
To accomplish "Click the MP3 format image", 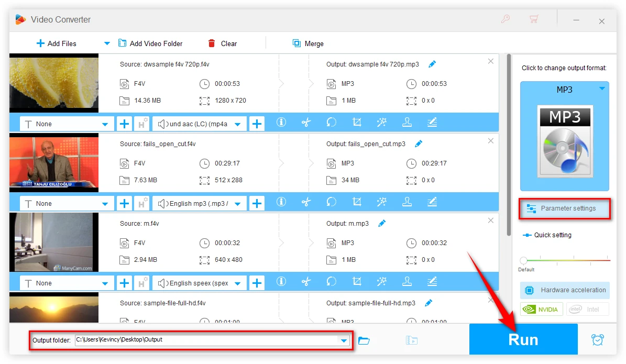I will 565,141.
